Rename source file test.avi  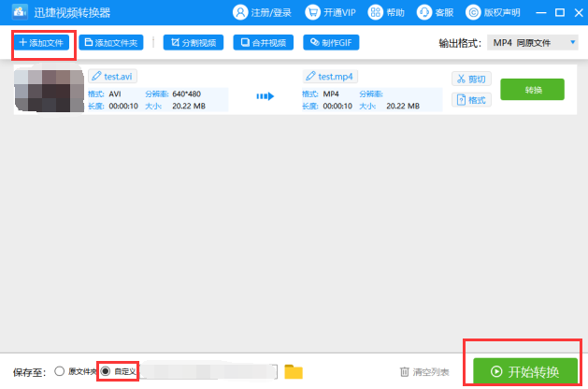[x=112, y=77]
